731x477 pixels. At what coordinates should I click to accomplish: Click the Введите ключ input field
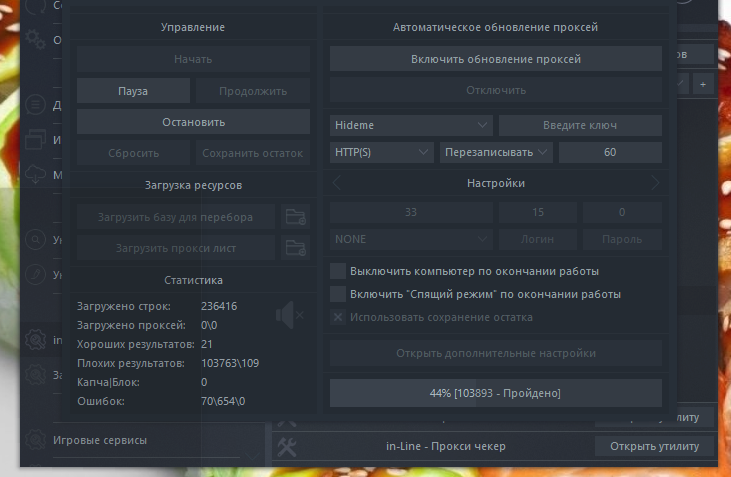[x=580, y=125]
